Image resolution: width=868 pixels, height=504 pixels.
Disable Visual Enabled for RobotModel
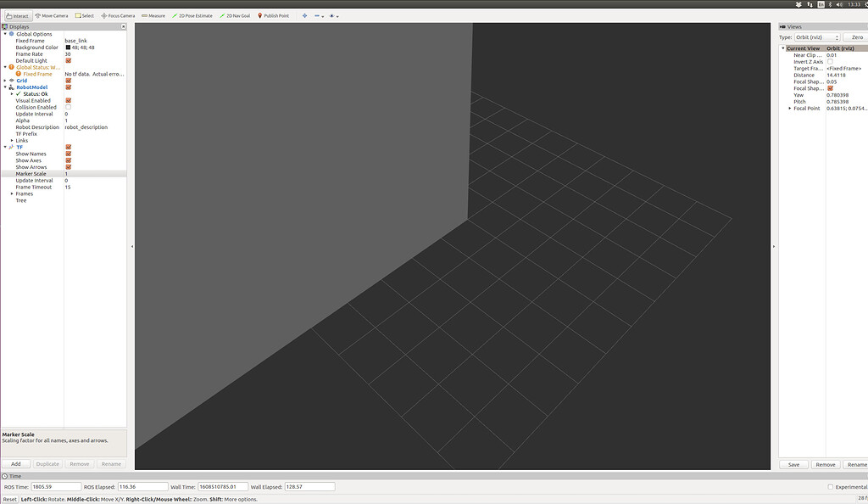[x=68, y=100]
